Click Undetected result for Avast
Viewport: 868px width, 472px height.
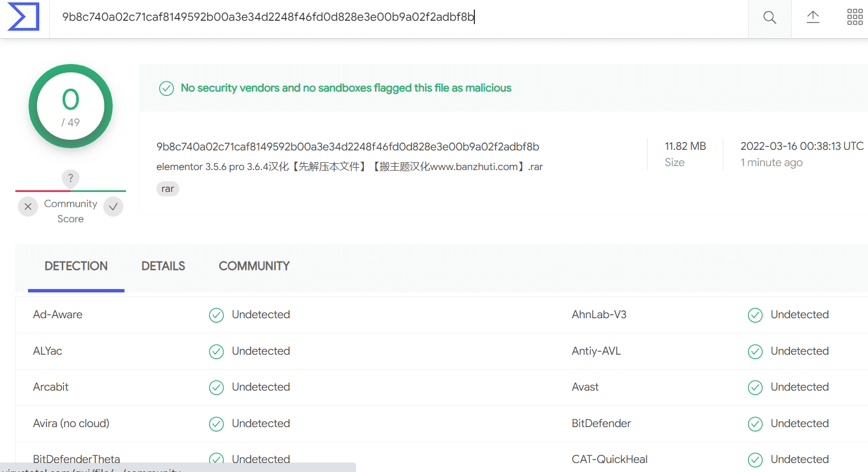coord(800,387)
